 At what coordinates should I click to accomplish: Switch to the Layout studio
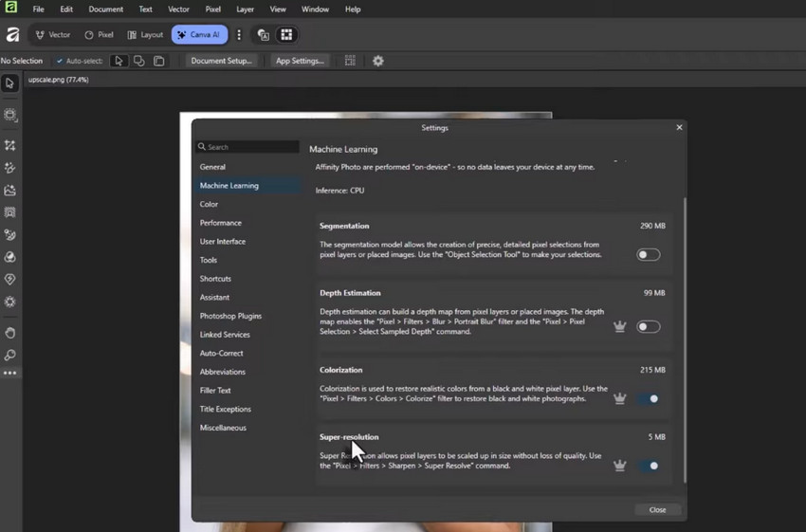click(x=145, y=35)
